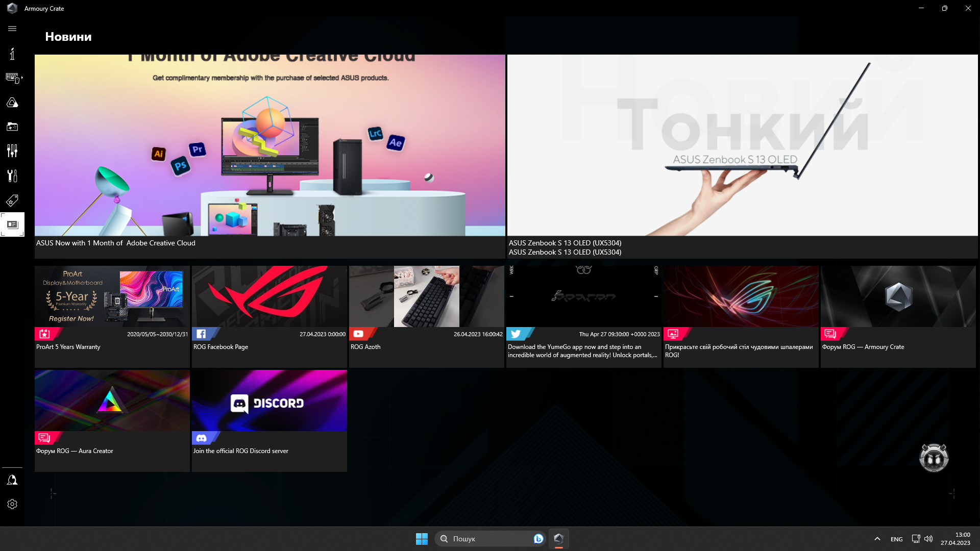Click the YouTube icon on ROG Azoth card
980x551 pixels.
click(358, 334)
